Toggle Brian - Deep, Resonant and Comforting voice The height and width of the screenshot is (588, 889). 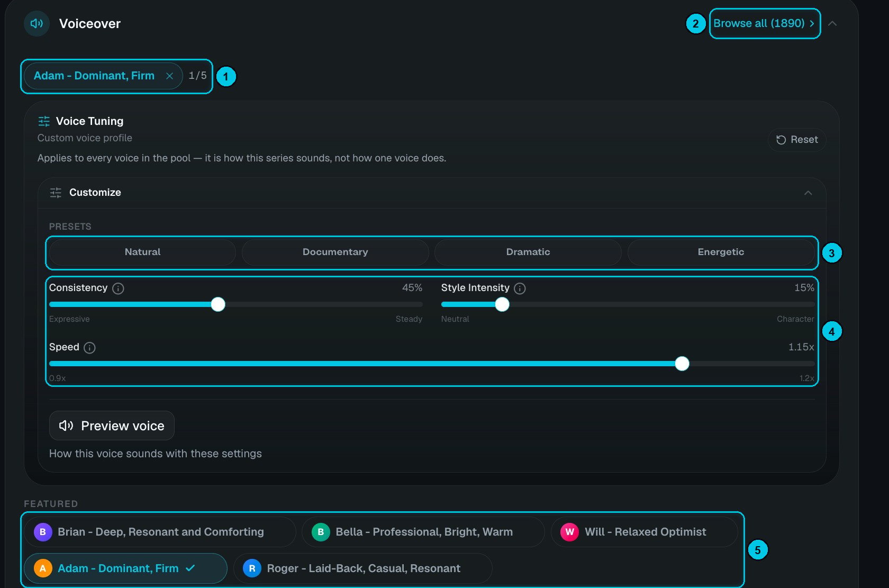click(160, 532)
